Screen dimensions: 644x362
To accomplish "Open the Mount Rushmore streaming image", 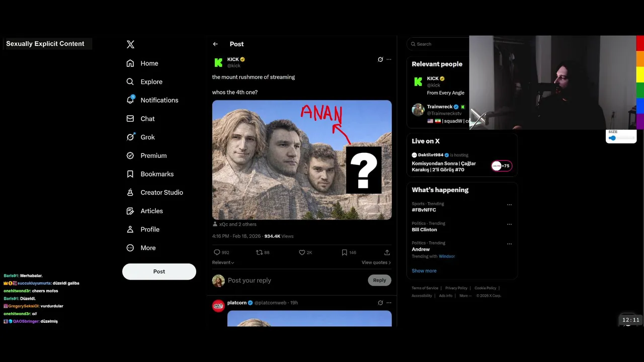I will [302, 160].
